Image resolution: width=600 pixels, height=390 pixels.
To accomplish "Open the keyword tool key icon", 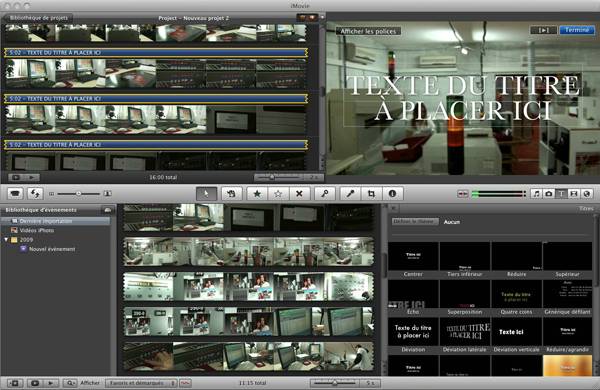I will [325, 194].
